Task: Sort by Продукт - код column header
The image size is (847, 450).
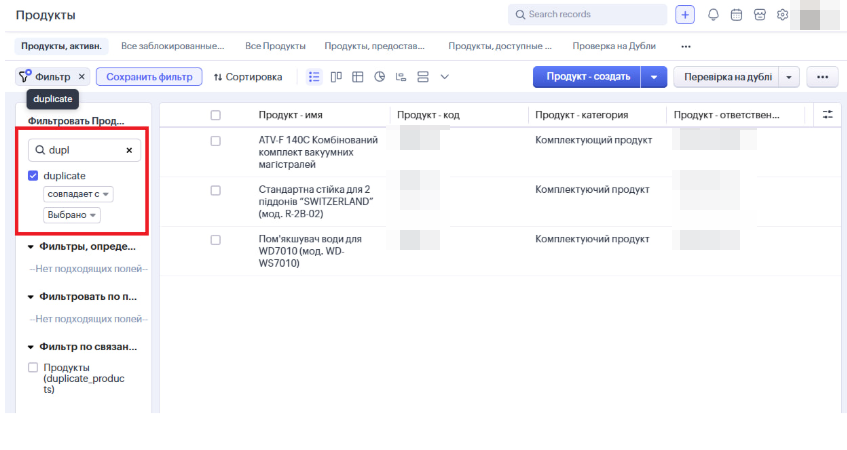Action: click(428, 115)
